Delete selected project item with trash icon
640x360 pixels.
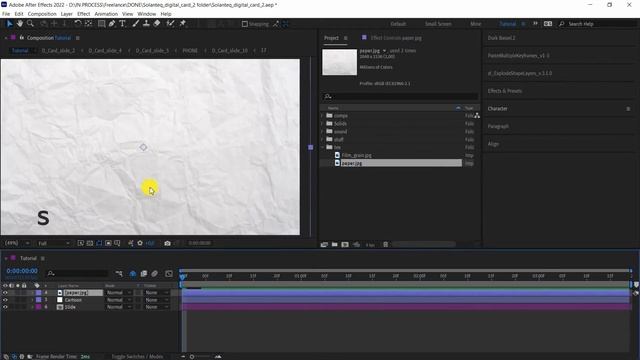[x=385, y=244]
